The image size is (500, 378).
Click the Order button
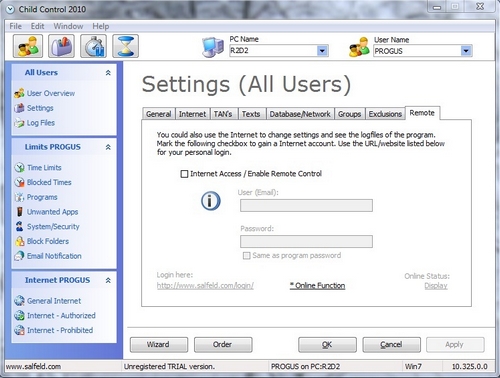(x=223, y=344)
